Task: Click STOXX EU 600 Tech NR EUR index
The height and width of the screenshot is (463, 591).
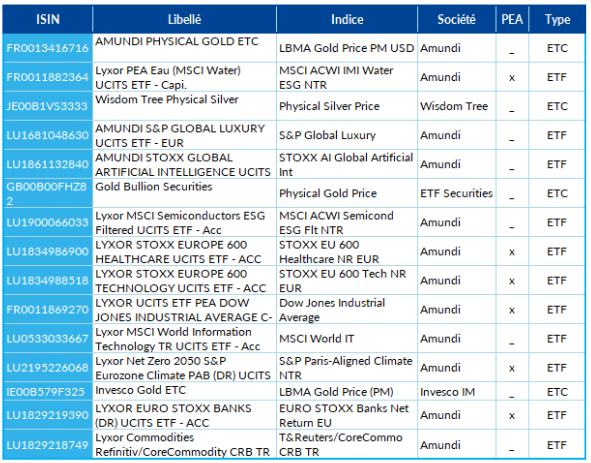Action: [x=342, y=281]
